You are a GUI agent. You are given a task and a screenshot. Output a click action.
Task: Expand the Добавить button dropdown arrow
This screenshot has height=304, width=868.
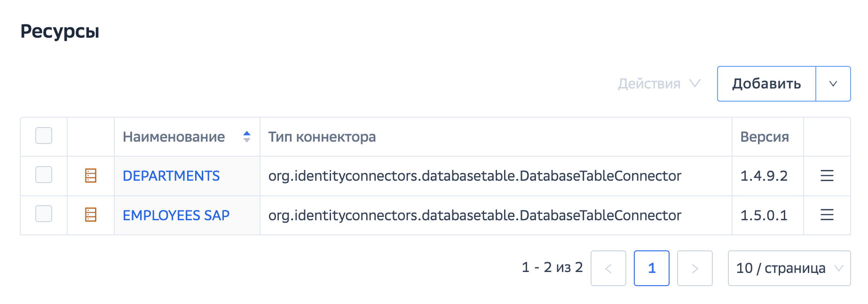click(833, 84)
